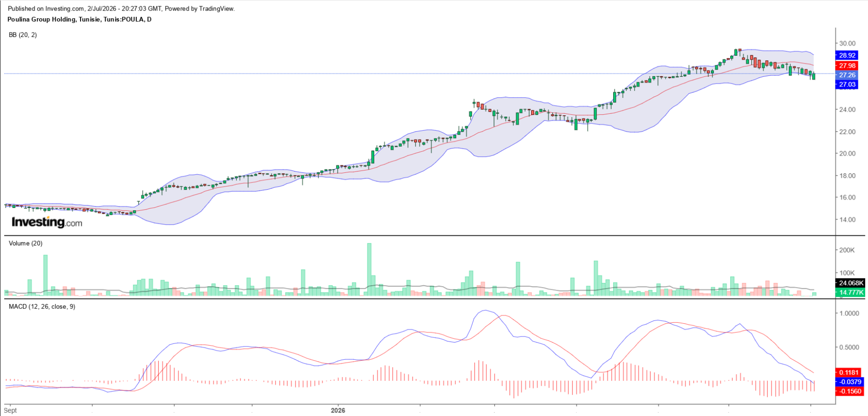This screenshot has width=868, height=416.
Task: Select the black 24.068K volume average tag
Action: click(850, 283)
